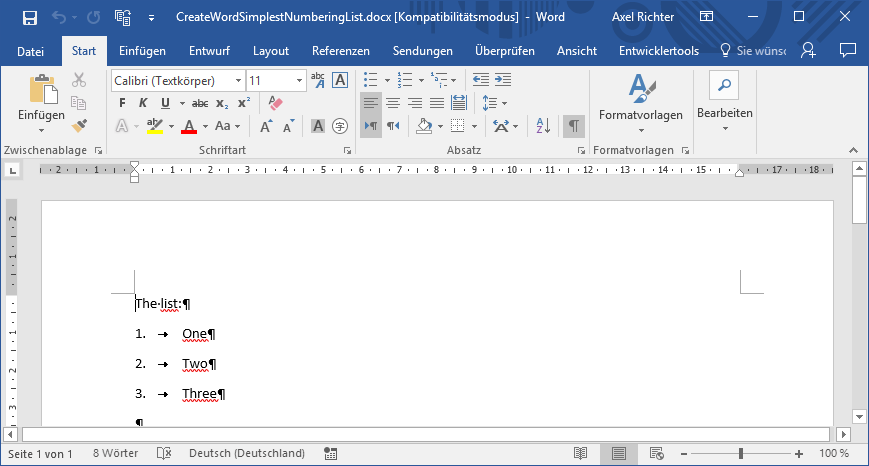The width and height of the screenshot is (869, 466).
Task: Click language Deutsch (Deutschland)
Action: [247, 453]
